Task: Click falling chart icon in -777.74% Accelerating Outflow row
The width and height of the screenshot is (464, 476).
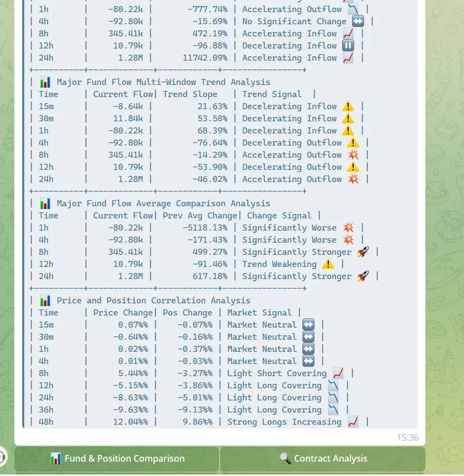Action: click(x=353, y=9)
